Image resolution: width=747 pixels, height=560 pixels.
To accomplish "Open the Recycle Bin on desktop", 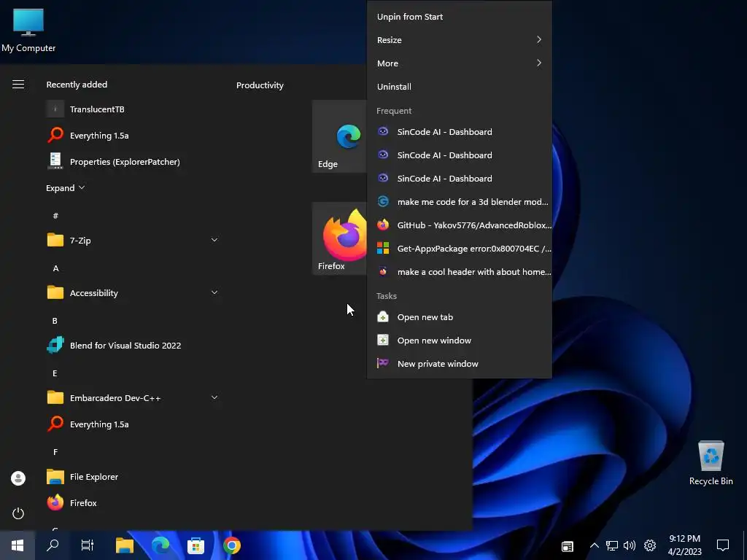I will 711,463.
